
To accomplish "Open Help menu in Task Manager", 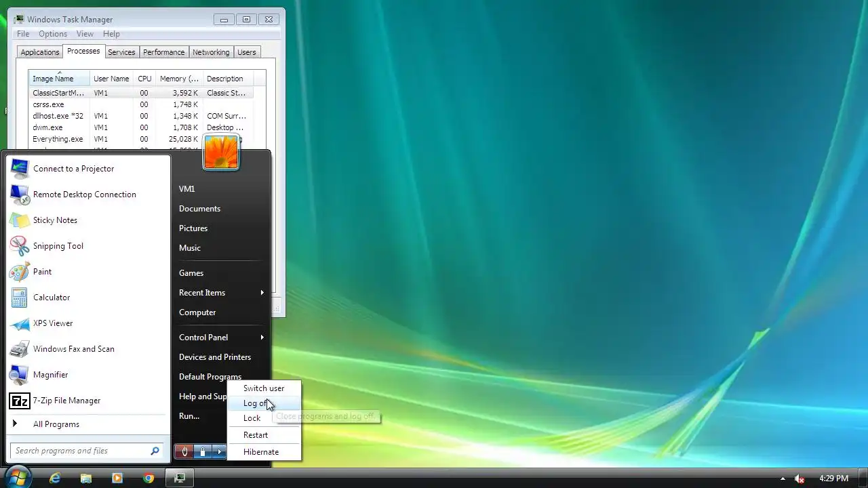I will click(x=111, y=34).
